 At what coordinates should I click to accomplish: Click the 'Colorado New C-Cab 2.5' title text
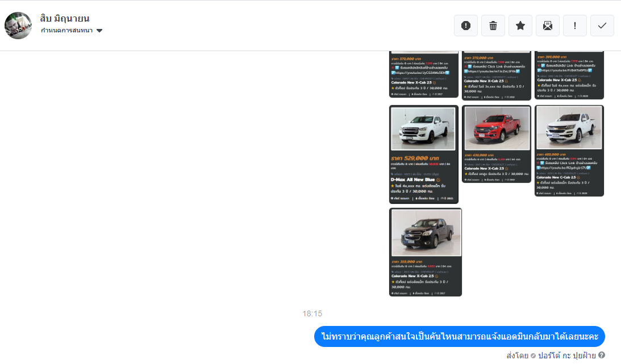click(556, 177)
